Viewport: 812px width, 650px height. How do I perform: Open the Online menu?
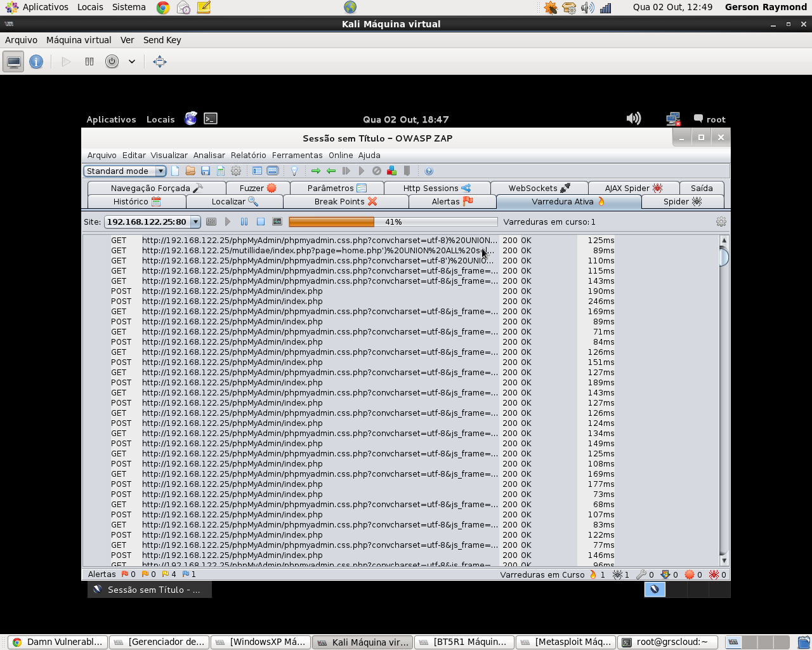click(x=341, y=155)
